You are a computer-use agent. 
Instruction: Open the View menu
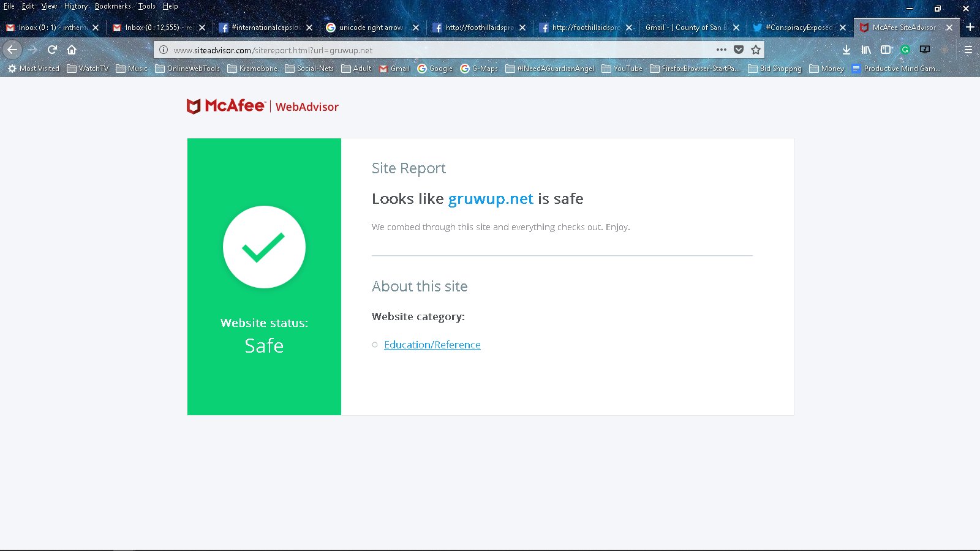coord(49,6)
